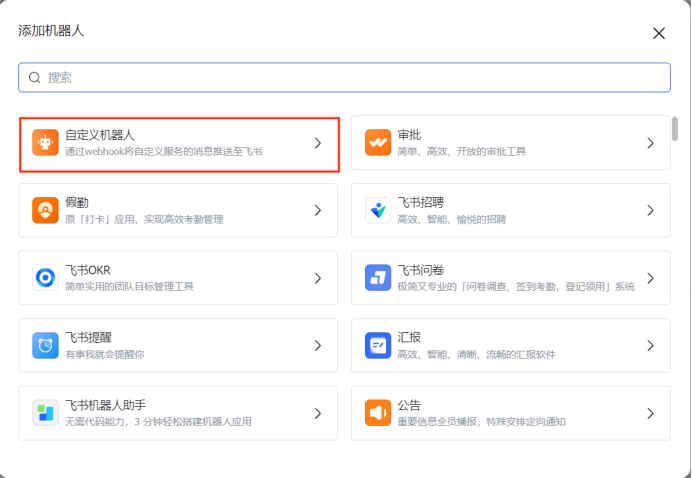Click the 汇报 report icon
692x478 pixels.
click(x=378, y=345)
